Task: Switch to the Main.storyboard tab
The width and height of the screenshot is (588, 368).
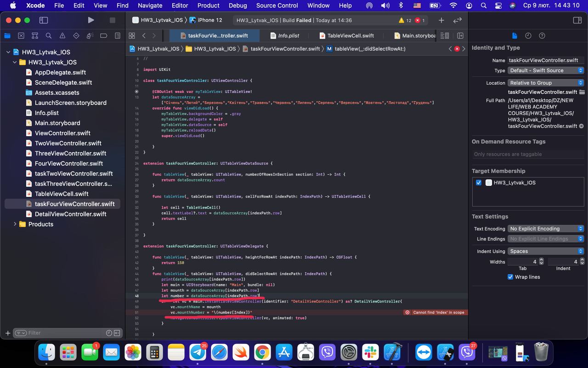Action: click(414, 35)
